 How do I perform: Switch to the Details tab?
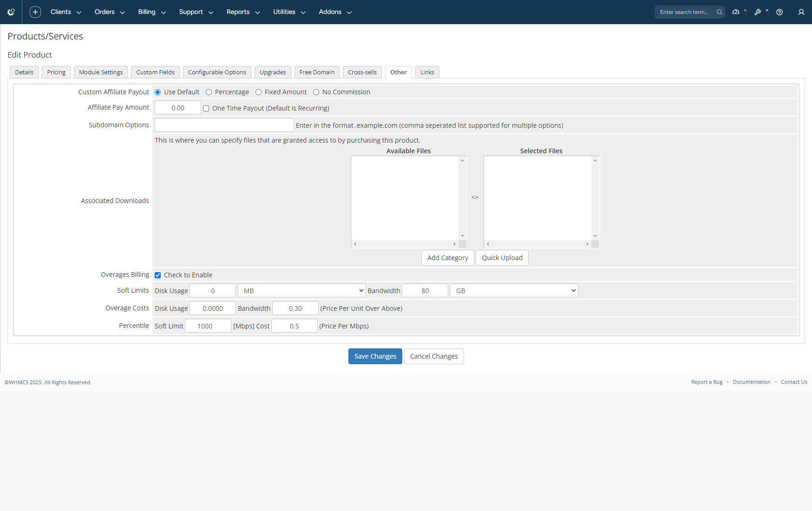[x=24, y=72]
